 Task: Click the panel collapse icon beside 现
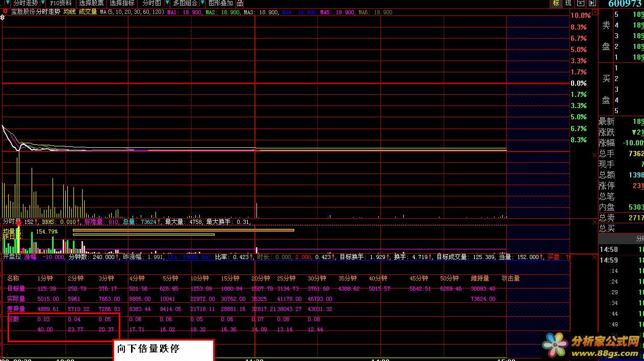[x=580, y=4]
